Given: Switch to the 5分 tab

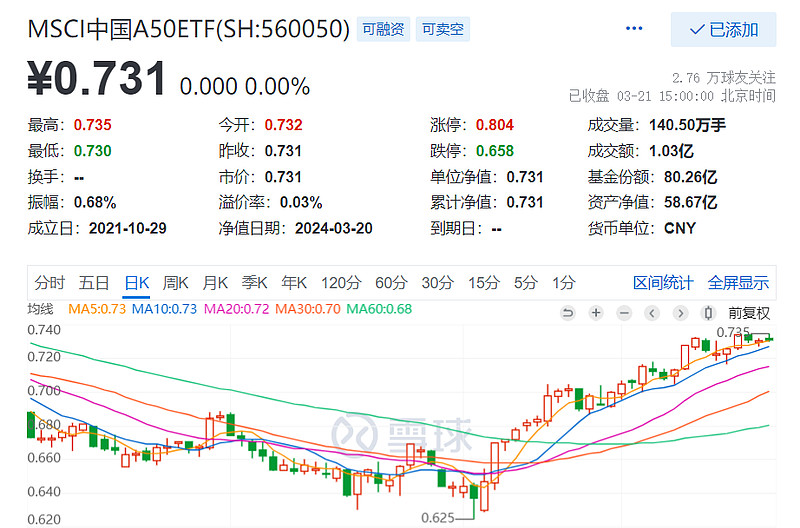Looking at the screenshot, I should (526, 283).
